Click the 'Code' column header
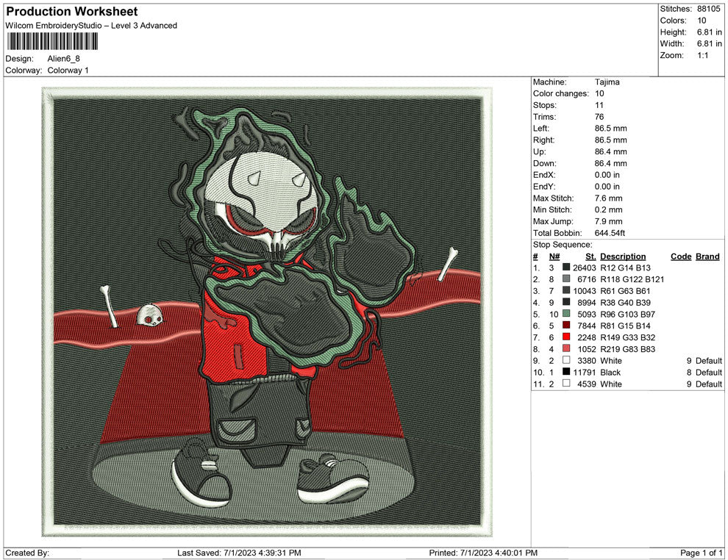 tap(681, 256)
